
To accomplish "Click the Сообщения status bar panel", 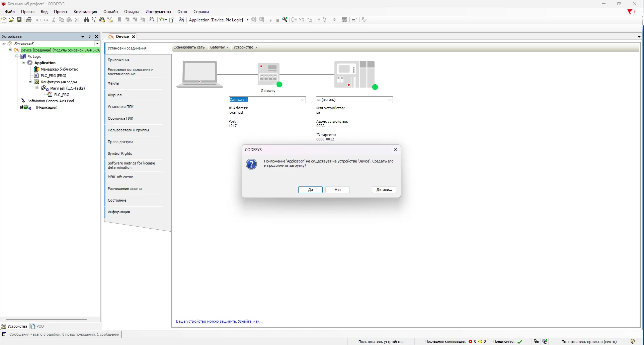I will pyautogui.click(x=61, y=335).
